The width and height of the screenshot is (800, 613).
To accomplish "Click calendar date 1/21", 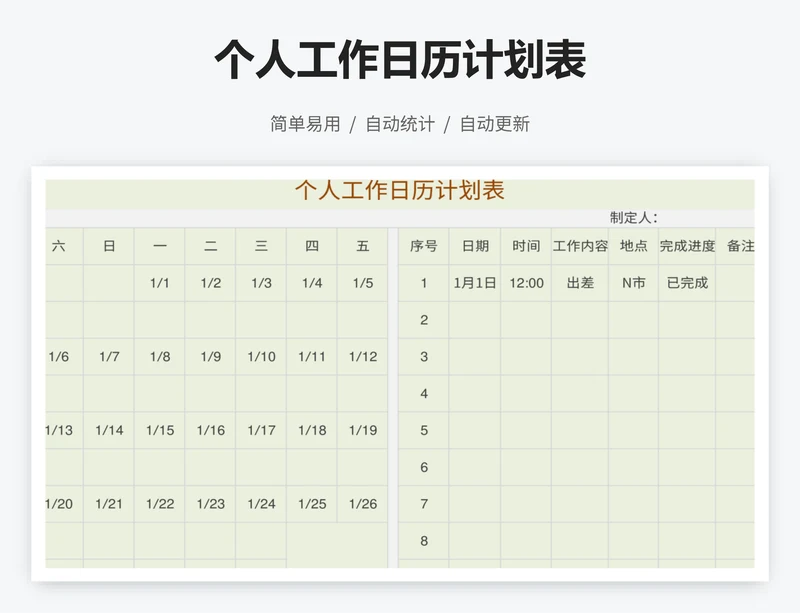I will pos(109,504).
